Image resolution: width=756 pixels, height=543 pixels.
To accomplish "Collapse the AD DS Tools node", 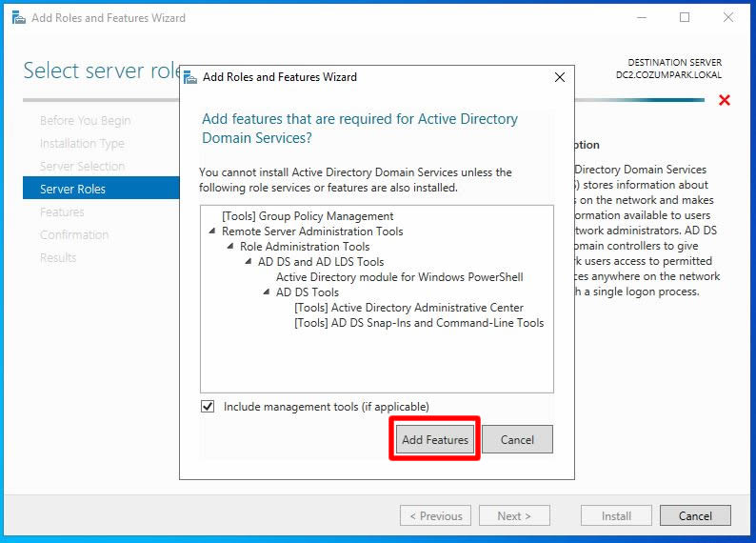I will click(267, 292).
